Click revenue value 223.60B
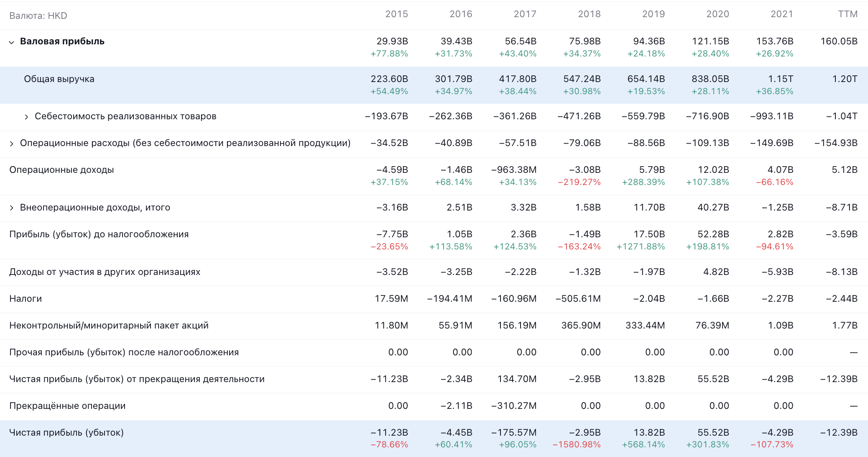Image resolution: width=868 pixels, height=457 pixels. pyautogui.click(x=389, y=79)
